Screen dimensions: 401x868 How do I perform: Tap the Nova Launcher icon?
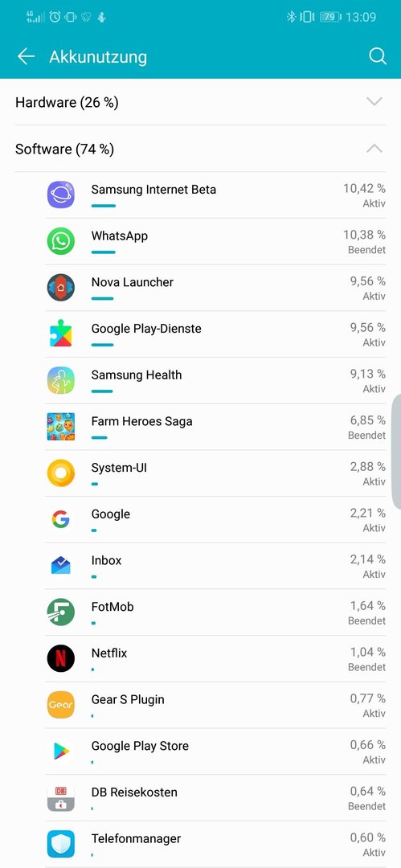(61, 287)
